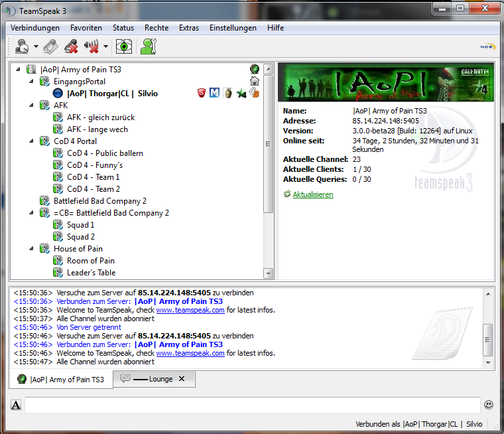The width and height of the screenshot is (504, 434).
Task: Open the Einstellungen menu
Action: point(233,28)
